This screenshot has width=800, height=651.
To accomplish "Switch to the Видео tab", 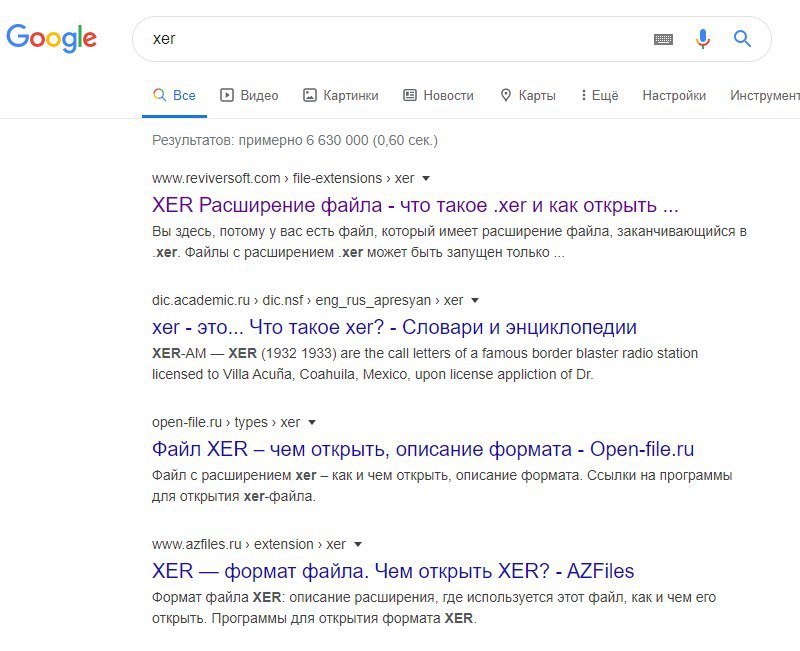I will [249, 95].
